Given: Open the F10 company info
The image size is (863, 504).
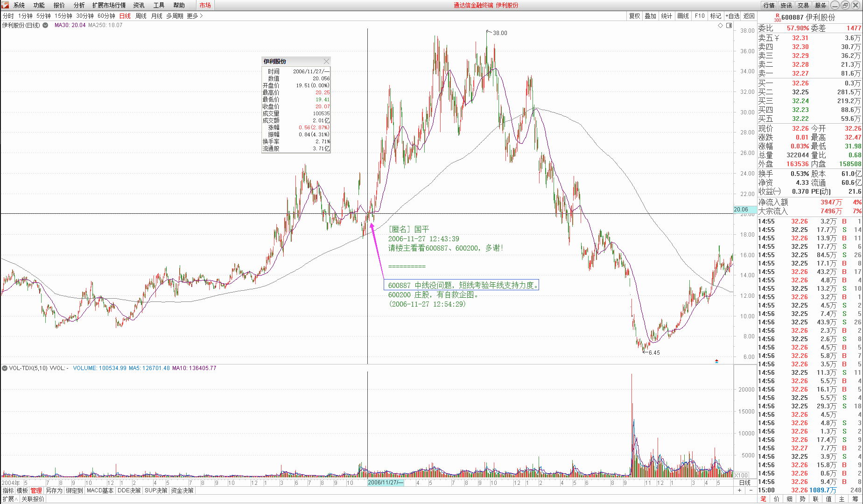Looking at the screenshot, I should [x=700, y=16].
